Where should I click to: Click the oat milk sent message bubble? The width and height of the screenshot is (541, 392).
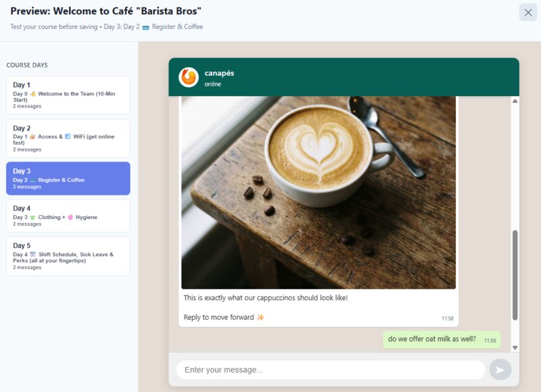point(442,339)
